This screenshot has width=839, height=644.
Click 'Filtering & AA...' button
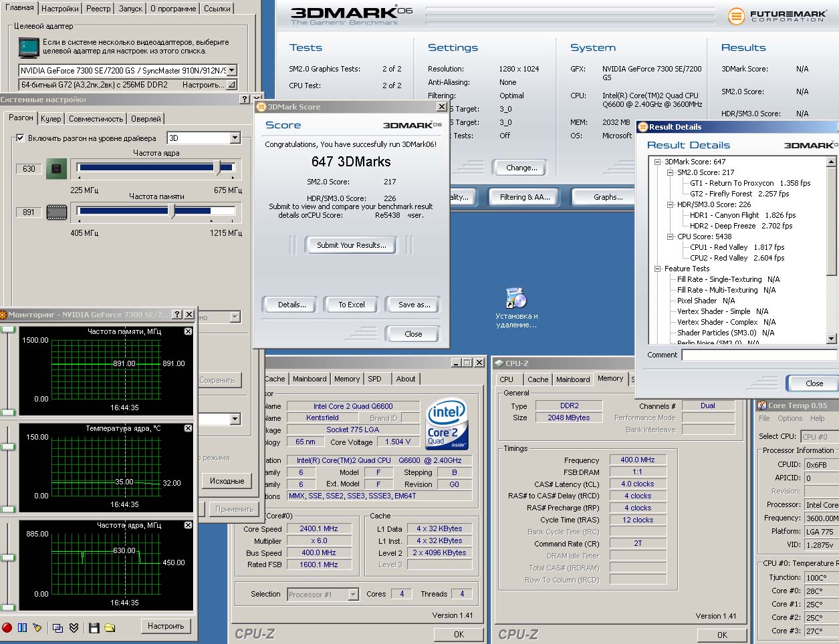click(x=525, y=197)
